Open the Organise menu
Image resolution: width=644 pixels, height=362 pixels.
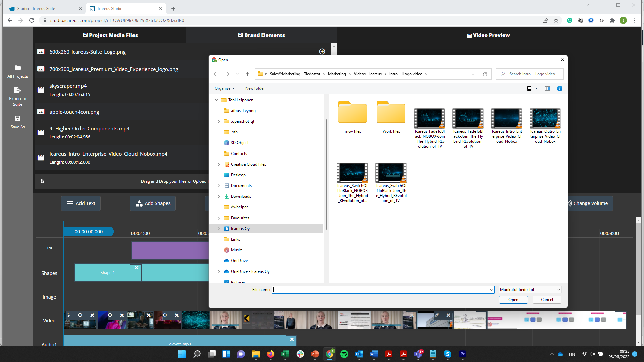224,88
